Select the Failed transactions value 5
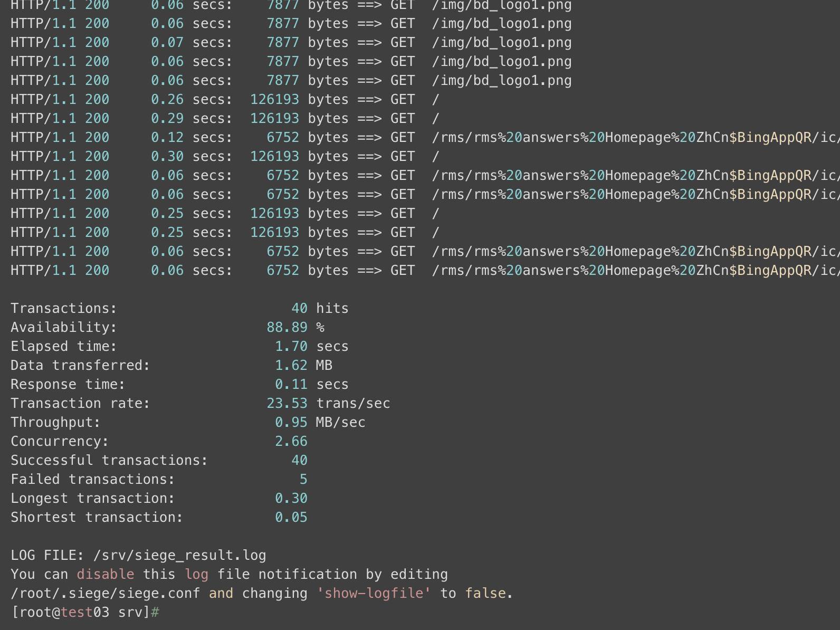 [x=303, y=479]
